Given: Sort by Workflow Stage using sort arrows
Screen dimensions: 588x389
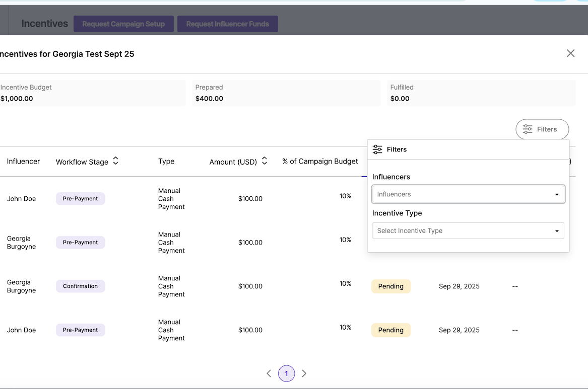Looking at the screenshot, I should click(x=115, y=161).
